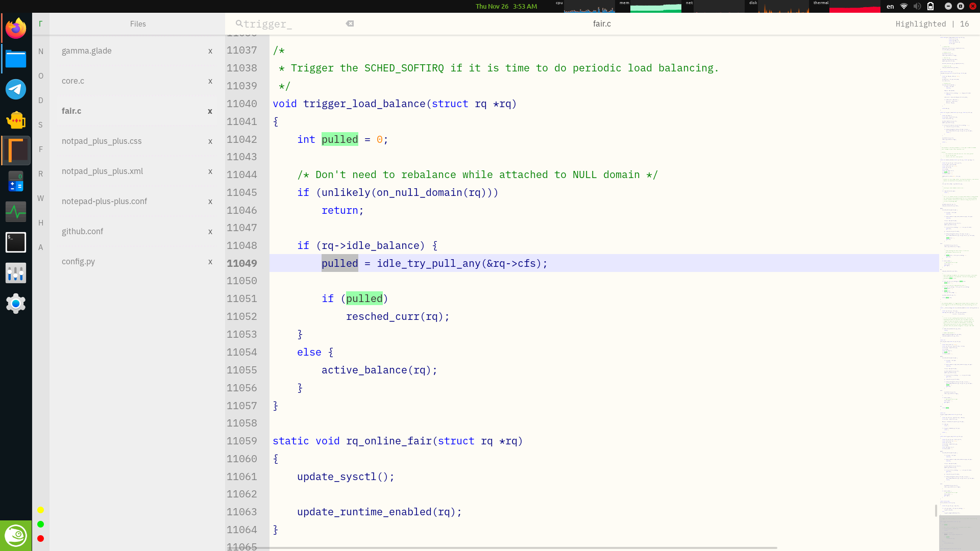The width and height of the screenshot is (980, 551).
Task: Click the Wi-Fi tray icon
Action: click(x=904, y=6)
